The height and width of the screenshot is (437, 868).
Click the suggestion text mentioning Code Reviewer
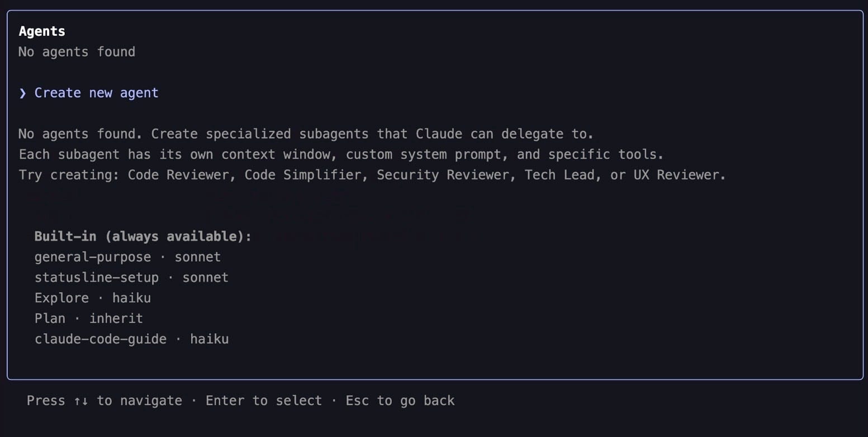(372, 174)
